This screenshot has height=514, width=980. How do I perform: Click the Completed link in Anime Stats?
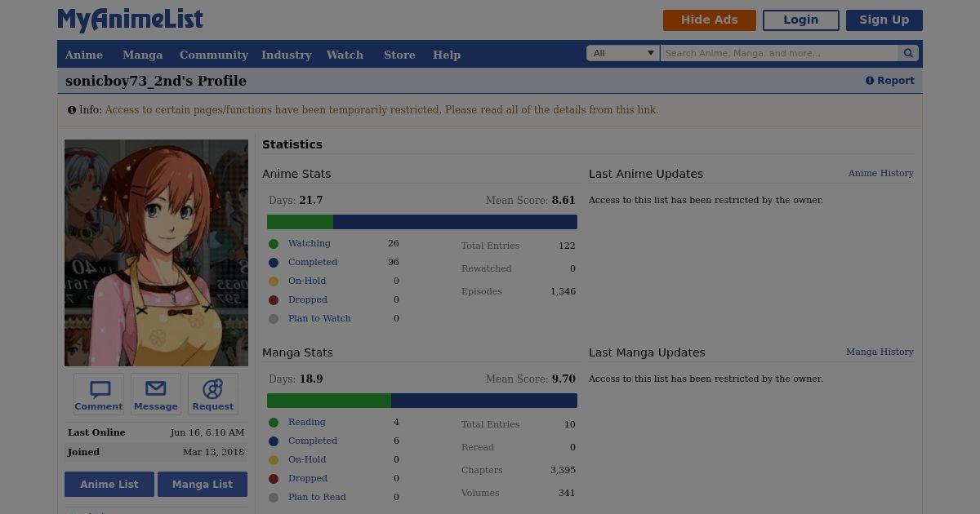tap(313, 262)
